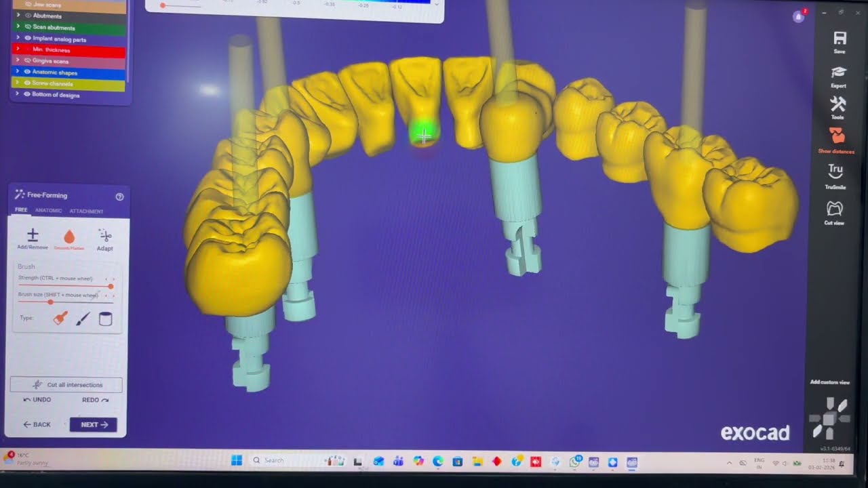
Task: Proceed with the NEXT button
Action: tap(94, 425)
